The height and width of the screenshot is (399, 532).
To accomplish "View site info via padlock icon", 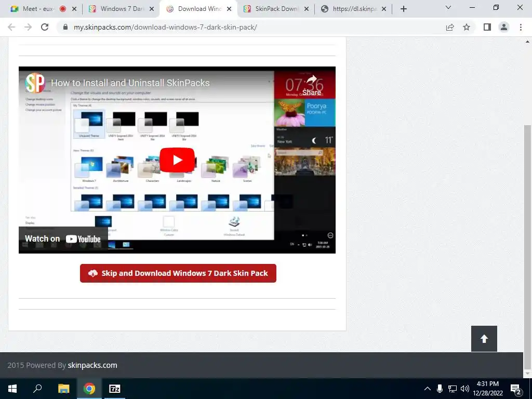I will click(x=65, y=27).
